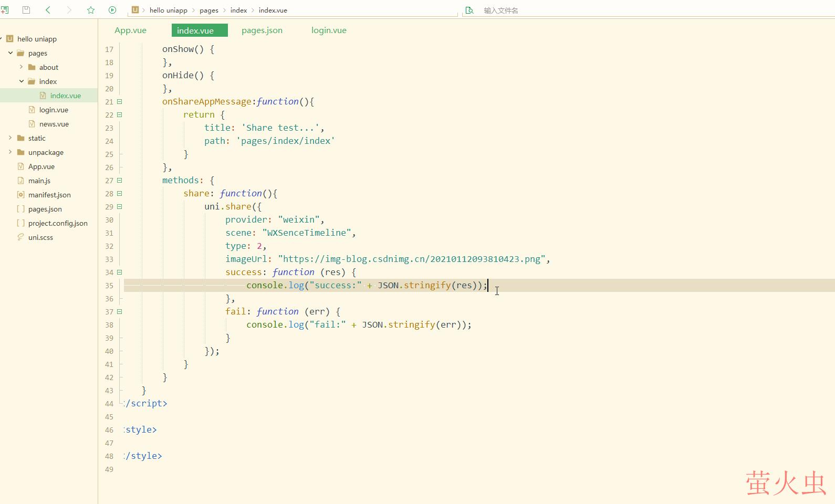Collapse the index folder chevron

pos(22,81)
